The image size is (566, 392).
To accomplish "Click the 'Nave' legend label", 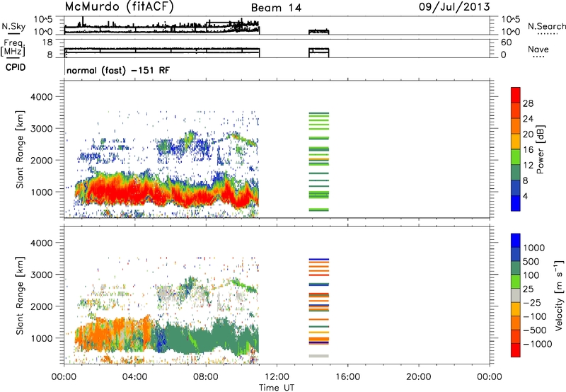I will pos(538,50).
